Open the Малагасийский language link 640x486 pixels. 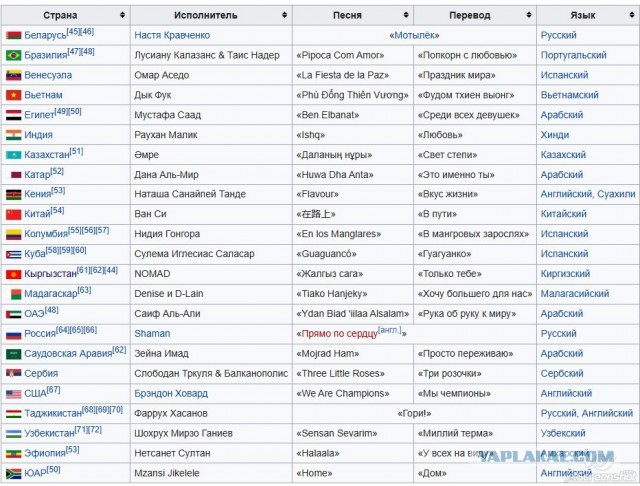(x=575, y=294)
